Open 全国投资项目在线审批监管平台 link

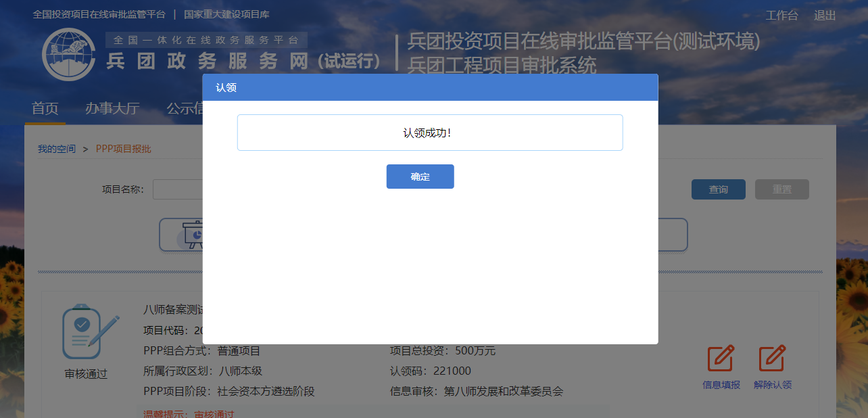point(99,14)
